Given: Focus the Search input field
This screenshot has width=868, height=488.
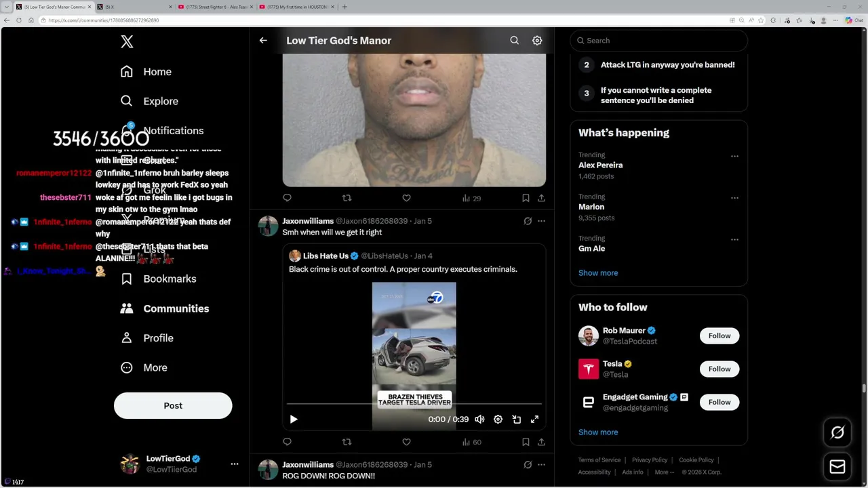Looking at the screenshot, I should click(x=659, y=41).
